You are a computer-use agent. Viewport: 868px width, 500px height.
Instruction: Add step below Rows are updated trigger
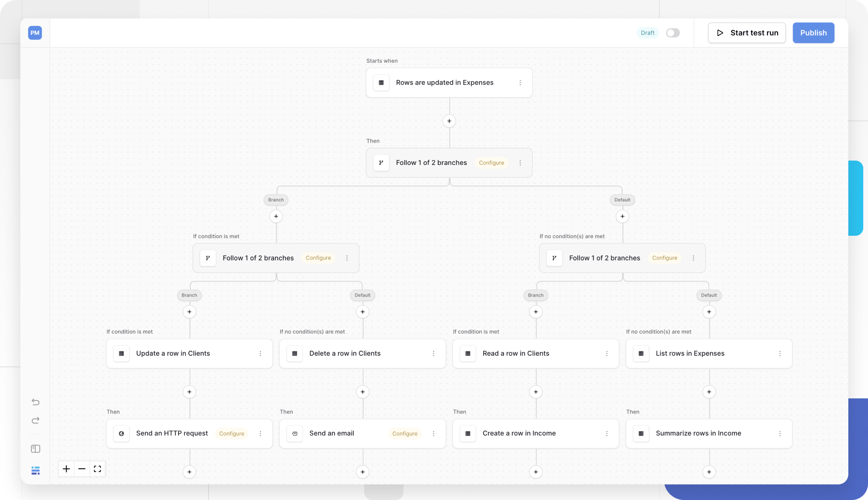click(449, 121)
